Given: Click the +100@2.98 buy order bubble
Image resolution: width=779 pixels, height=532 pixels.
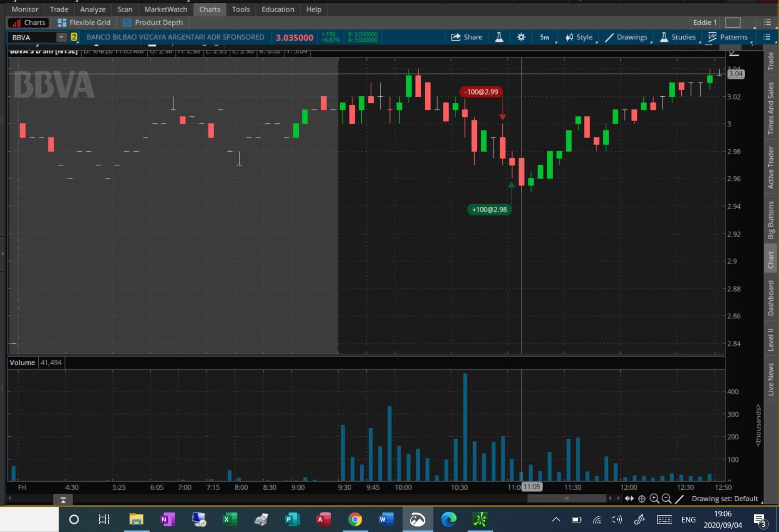Looking at the screenshot, I should pyautogui.click(x=489, y=210).
